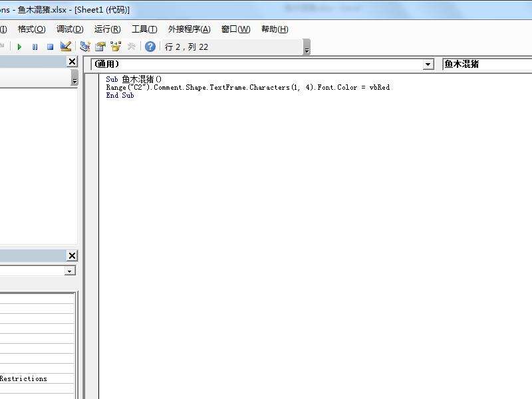
Task: Close the Properties window panel
Action: [72, 255]
